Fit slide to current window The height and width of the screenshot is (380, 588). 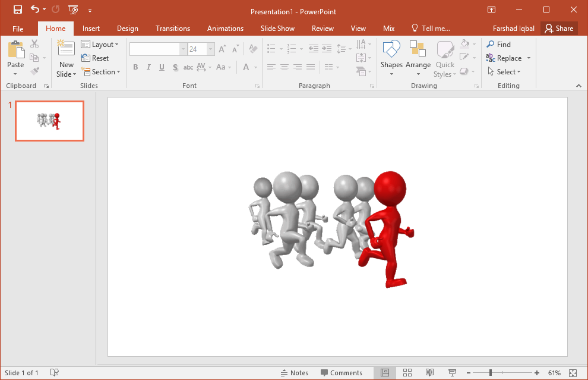(573, 373)
